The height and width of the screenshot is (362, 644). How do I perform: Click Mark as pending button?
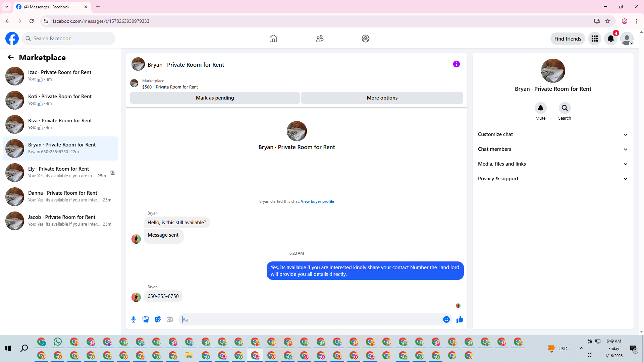tap(215, 98)
